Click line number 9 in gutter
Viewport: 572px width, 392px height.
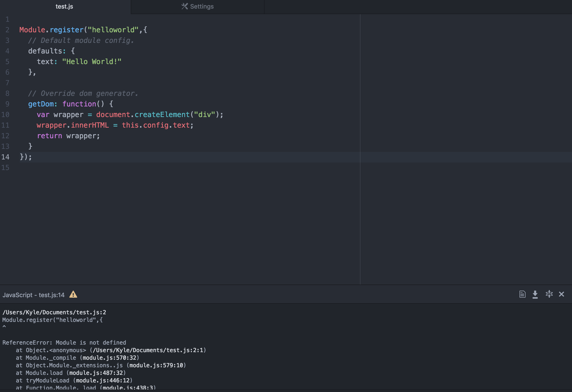point(7,104)
